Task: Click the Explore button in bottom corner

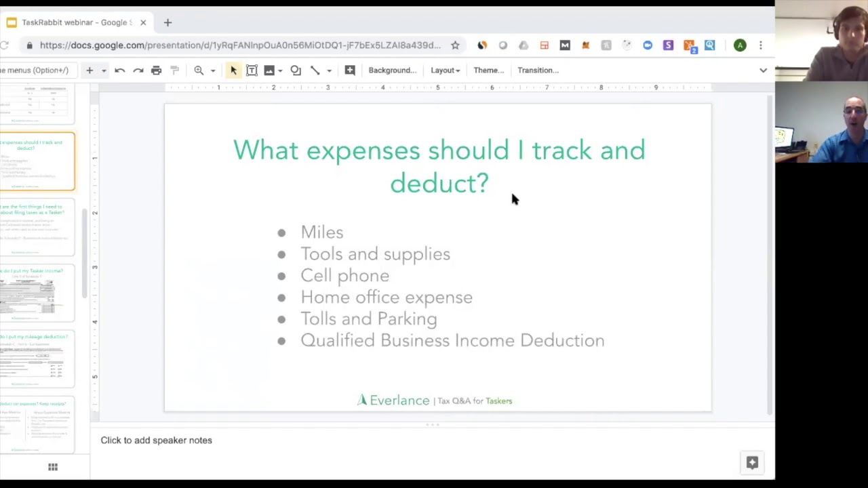Action: point(752,462)
